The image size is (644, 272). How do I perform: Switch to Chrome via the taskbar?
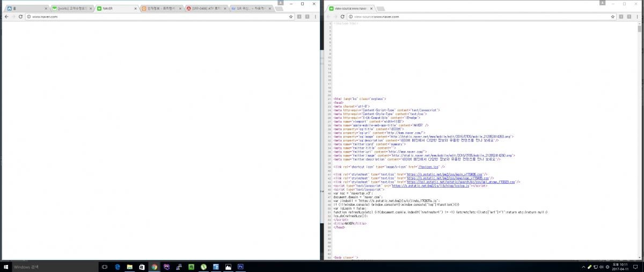click(154, 267)
